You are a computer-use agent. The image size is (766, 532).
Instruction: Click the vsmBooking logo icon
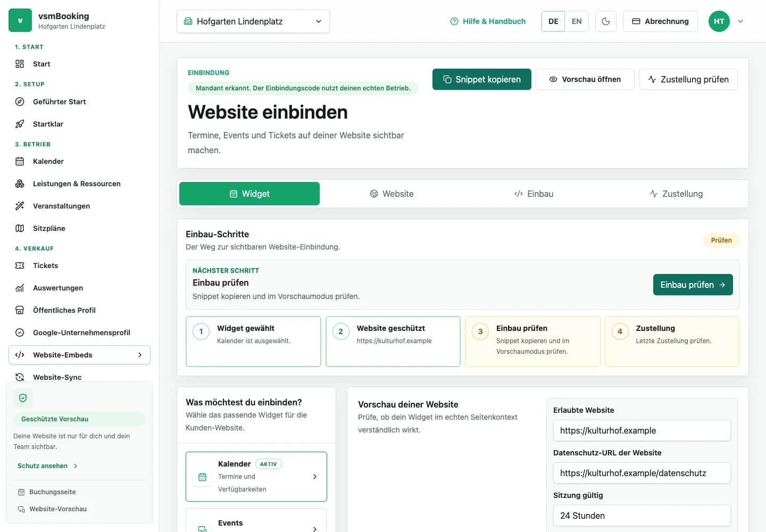[x=20, y=20]
